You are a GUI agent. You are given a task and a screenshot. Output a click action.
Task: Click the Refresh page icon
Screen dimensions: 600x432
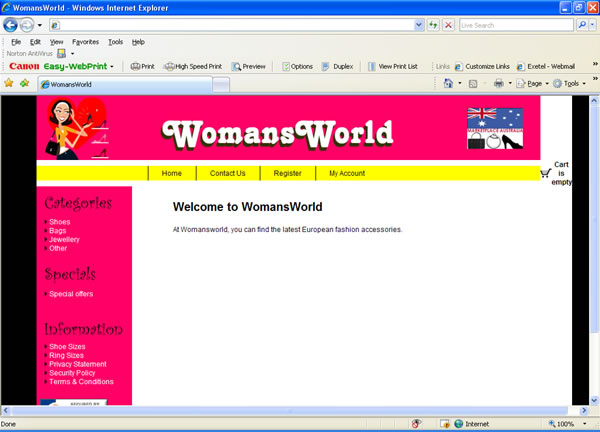click(x=433, y=25)
